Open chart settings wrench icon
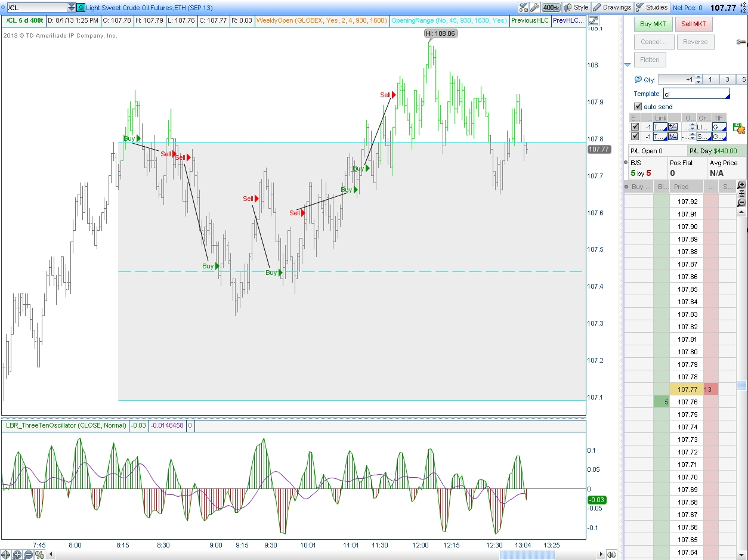The width and height of the screenshot is (748, 560). point(534,7)
